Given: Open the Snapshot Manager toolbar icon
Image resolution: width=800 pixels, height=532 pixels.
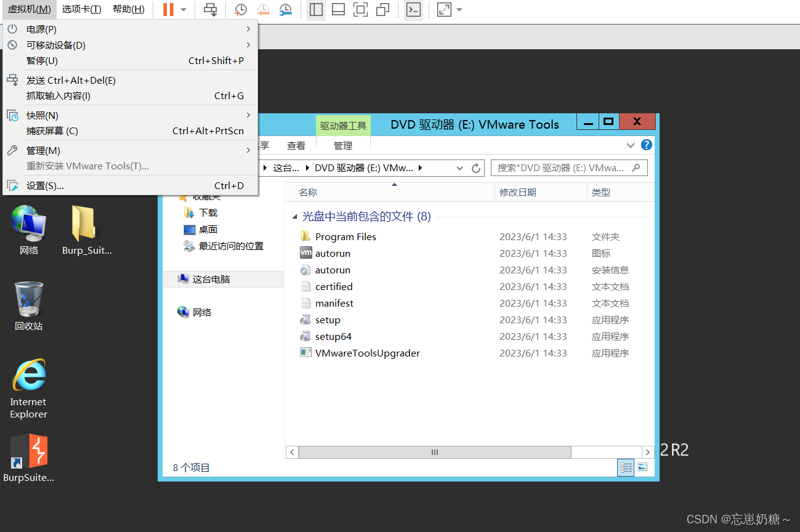Looking at the screenshot, I should tap(285, 9).
